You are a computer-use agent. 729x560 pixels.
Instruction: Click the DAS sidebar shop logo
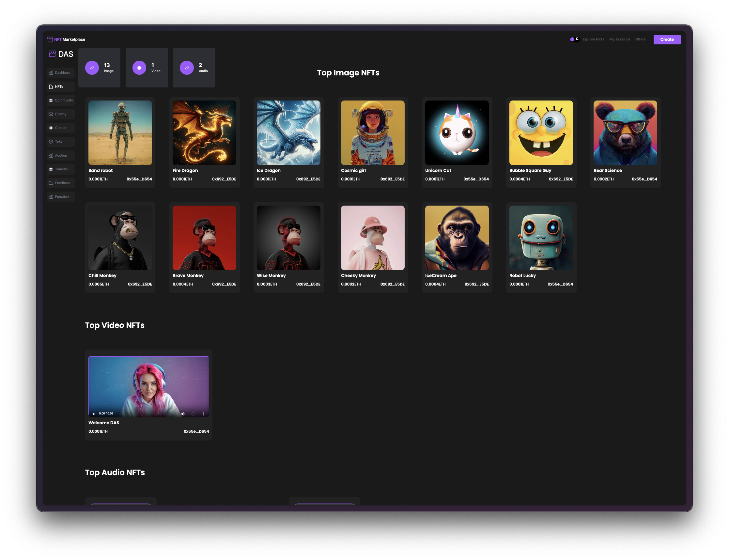(52, 54)
